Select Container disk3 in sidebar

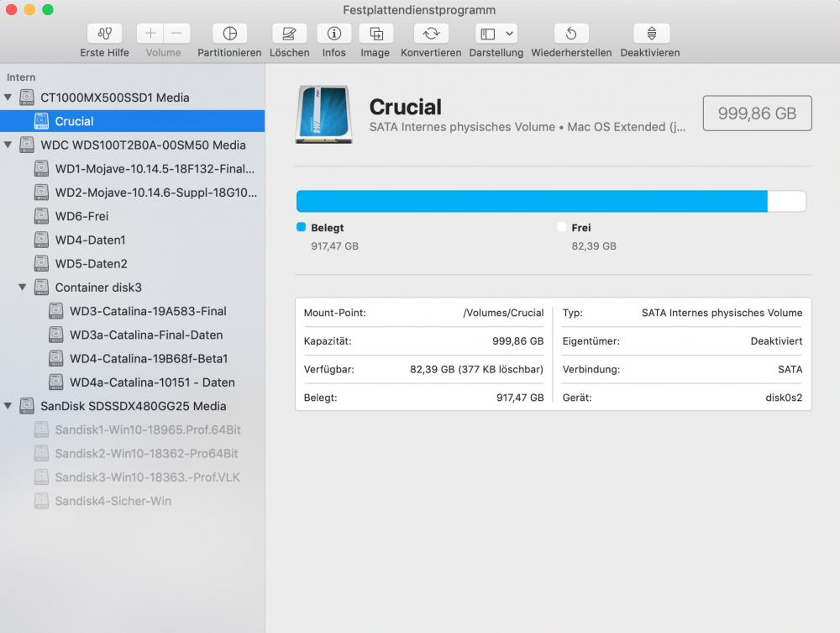click(x=133, y=287)
